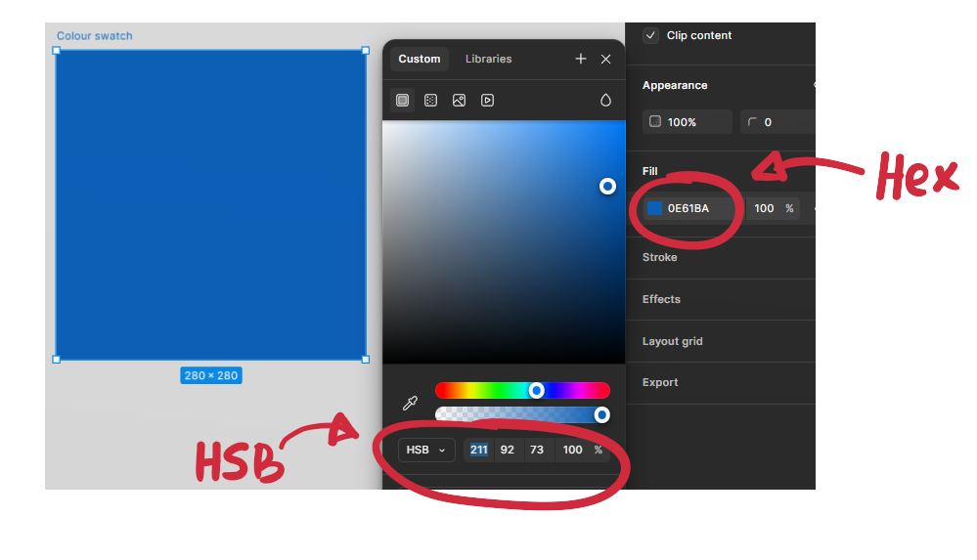977x560 pixels.
Task: Click the Layout grid section heading
Action: [x=672, y=341]
